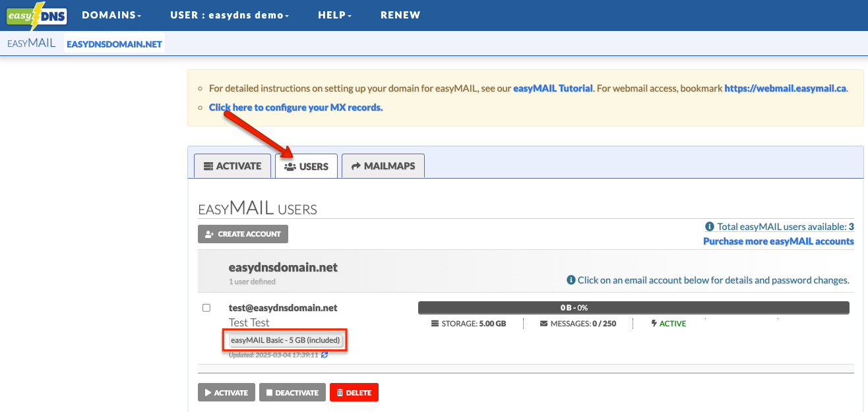Click the info icon beside Total easyMAIL users
The width and height of the screenshot is (868, 412).
(x=710, y=227)
